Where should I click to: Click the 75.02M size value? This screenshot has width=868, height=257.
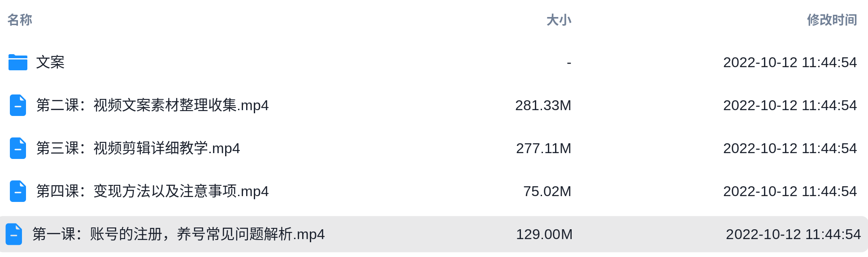[547, 191]
